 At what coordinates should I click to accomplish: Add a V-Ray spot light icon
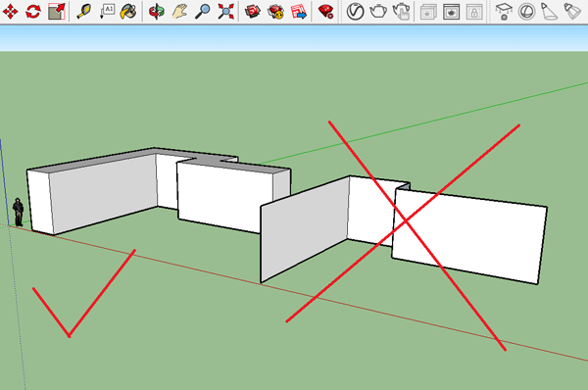pyautogui.click(x=550, y=12)
